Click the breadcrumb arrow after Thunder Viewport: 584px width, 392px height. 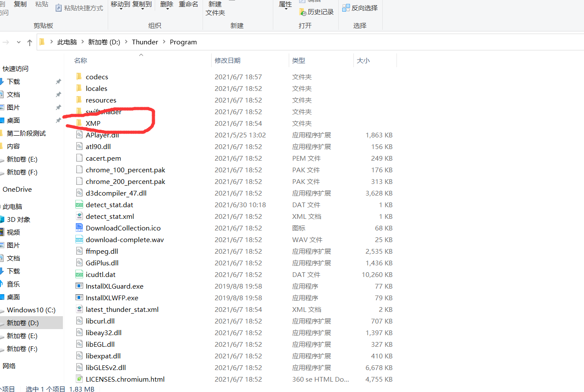click(x=164, y=42)
